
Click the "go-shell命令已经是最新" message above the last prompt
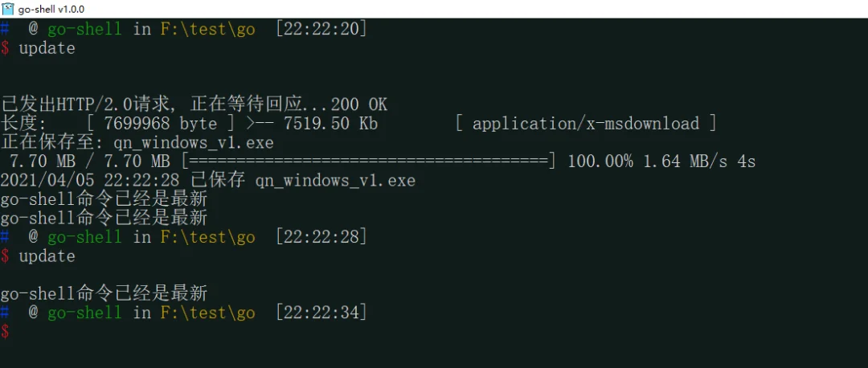tap(104, 293)
